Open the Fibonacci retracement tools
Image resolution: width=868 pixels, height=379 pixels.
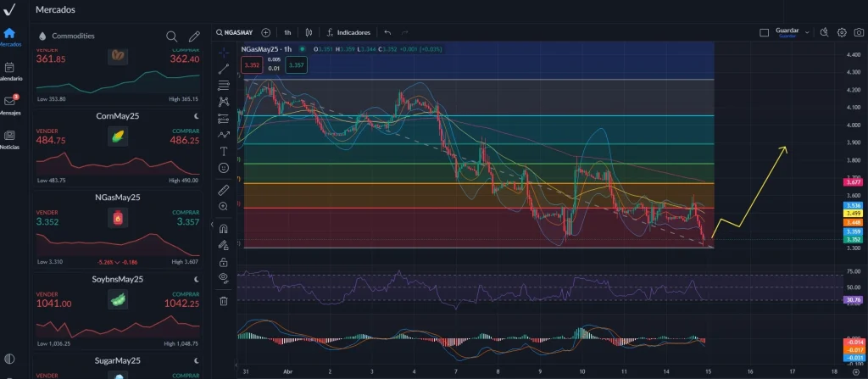pos(224,86)
